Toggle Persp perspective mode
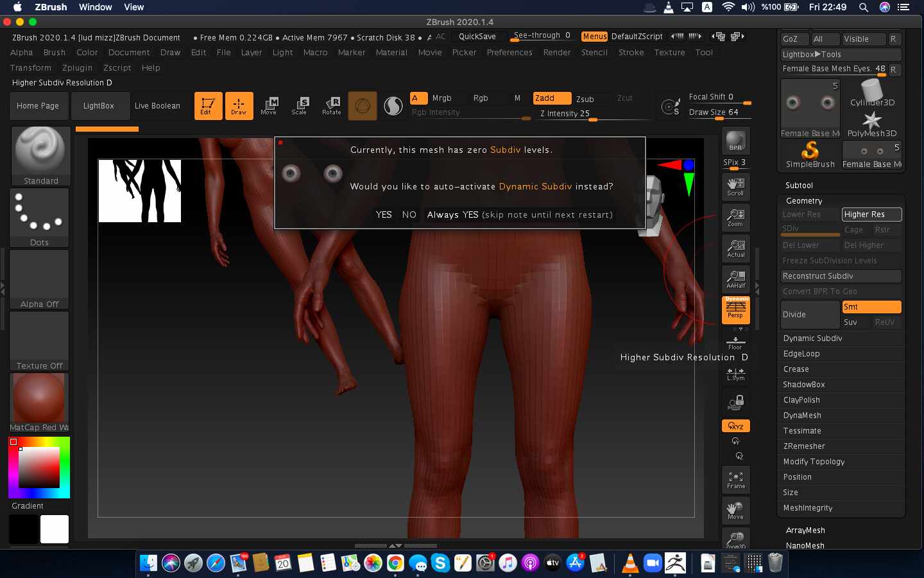The height and width of the screenshot is (578, 924). click(x=735, y=310)
